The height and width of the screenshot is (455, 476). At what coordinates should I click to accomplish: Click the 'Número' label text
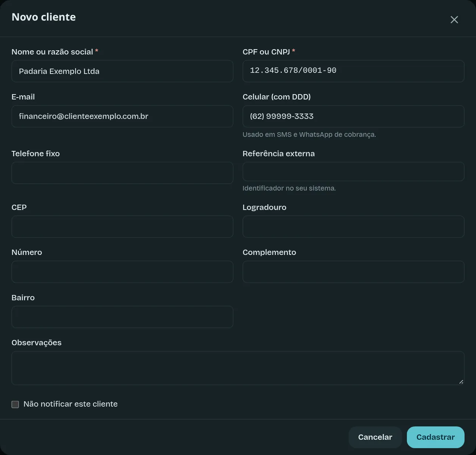tap(27, 252)
